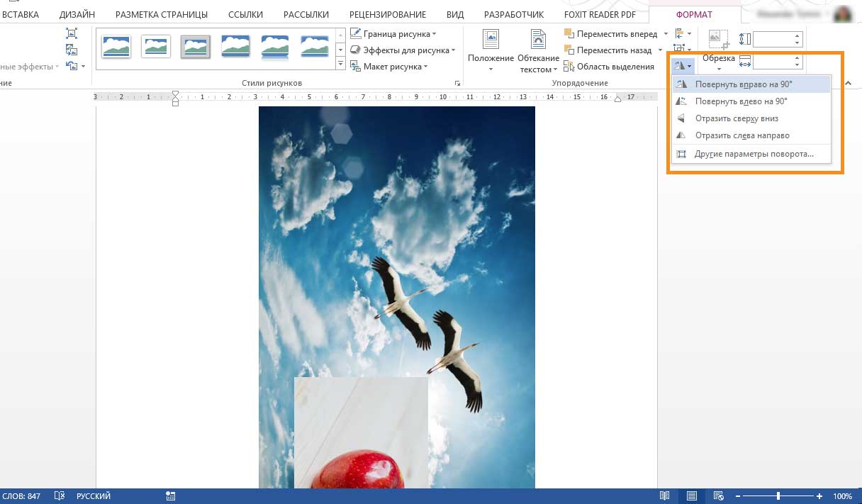
Task: Select the first picture style thumbnail
Action: pos(115,47)
